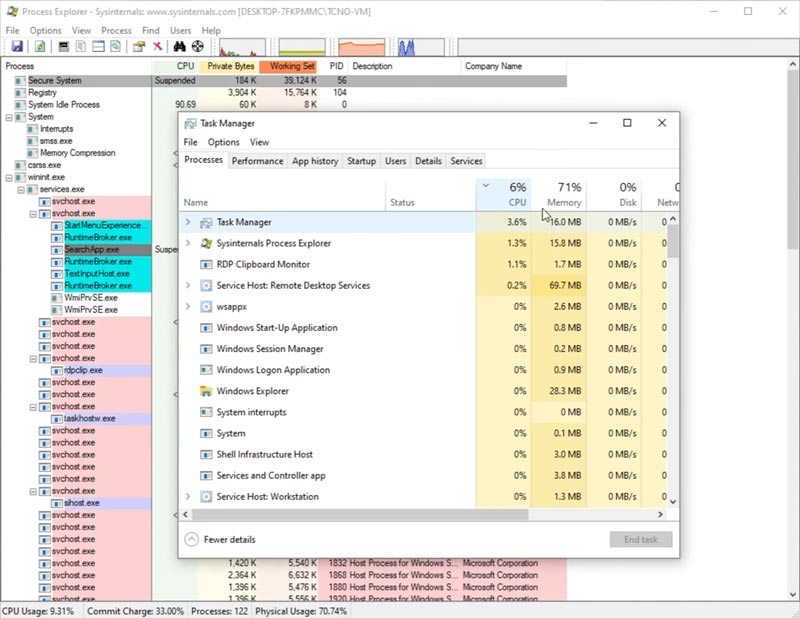Open the Help menu in Process Explorer

click(x=211, y=31)
